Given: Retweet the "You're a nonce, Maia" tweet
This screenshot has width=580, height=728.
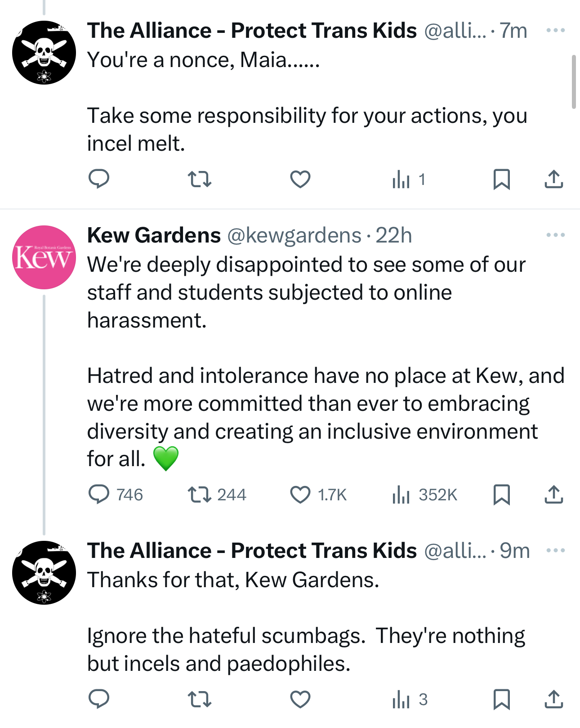Looking at the screenshot, I should (x=199, y=180).
